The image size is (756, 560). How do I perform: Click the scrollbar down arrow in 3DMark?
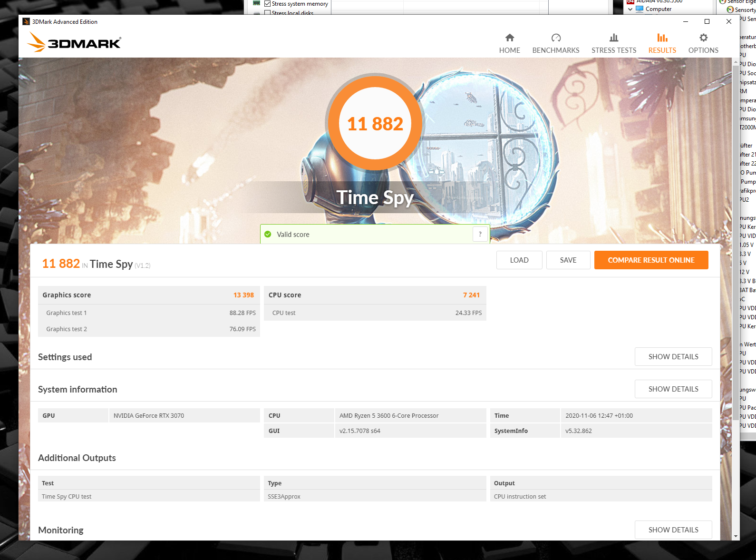click(736, 536)
